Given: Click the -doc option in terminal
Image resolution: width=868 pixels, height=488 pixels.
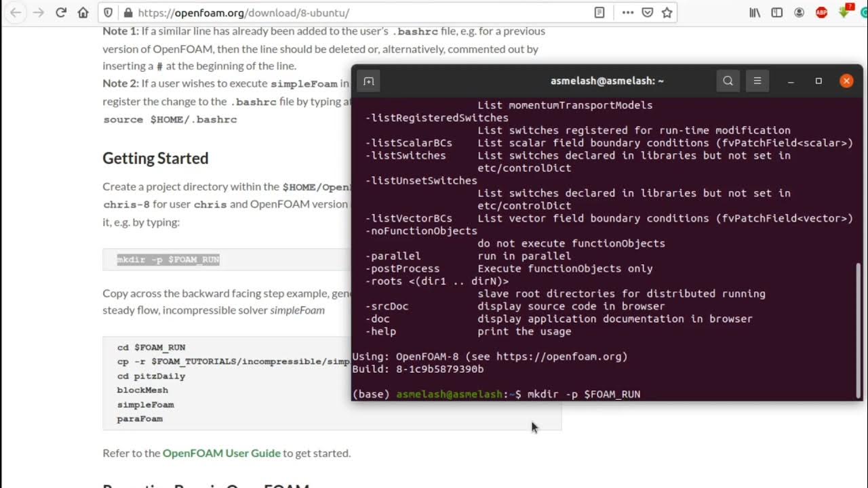Looking at the screenshot, I should coord(378,319).
